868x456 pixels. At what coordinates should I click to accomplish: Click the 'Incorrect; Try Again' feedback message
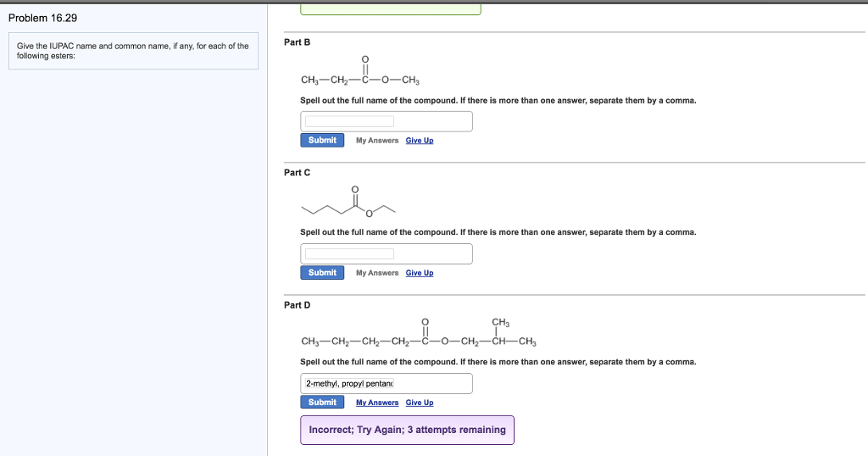pyautogui.click(x=407, y=430)
